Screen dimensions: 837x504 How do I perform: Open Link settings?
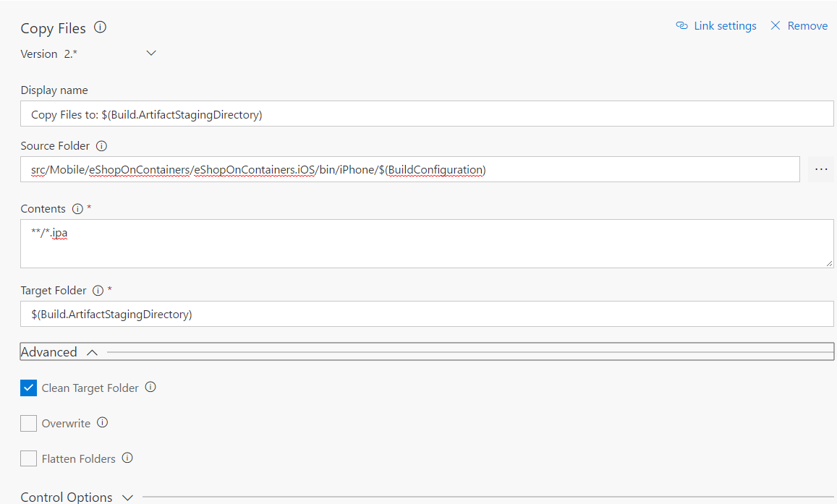pyautogui.click(x=716, y=26)
